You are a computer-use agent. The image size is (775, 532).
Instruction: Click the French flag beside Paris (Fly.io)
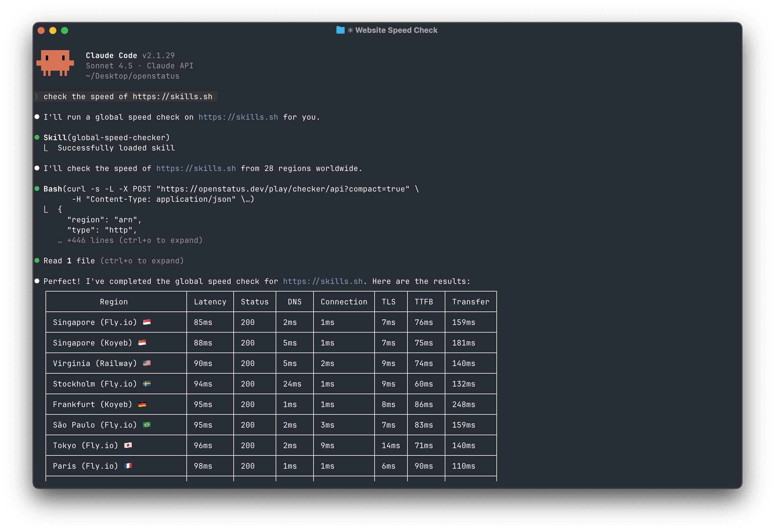click(128, 466)
